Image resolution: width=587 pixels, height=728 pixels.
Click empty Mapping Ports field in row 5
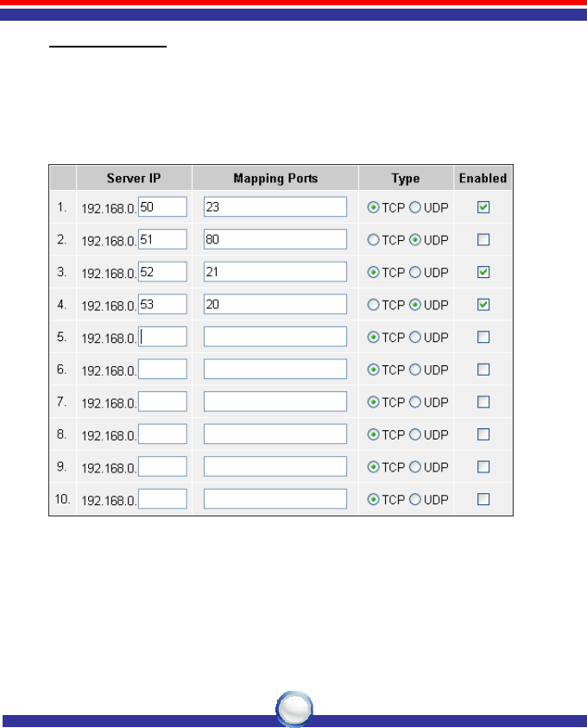click(275, 337)
